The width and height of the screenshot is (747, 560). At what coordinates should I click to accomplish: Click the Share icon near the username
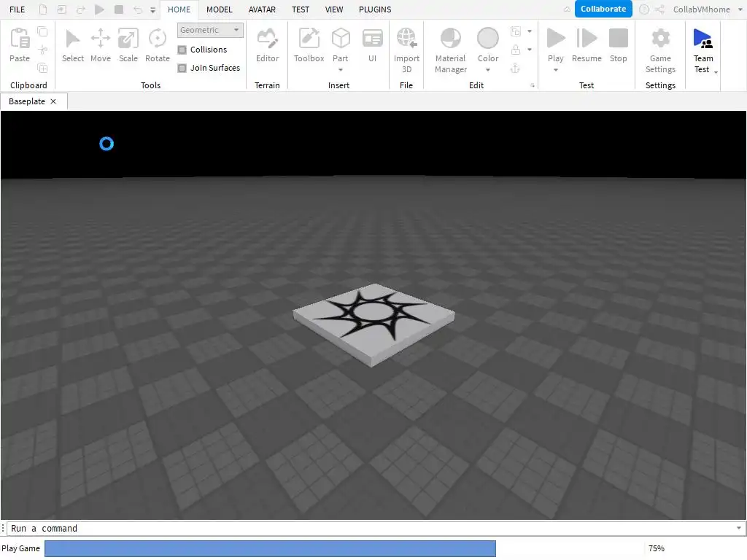pyautogui.click(x=659, y=9)
